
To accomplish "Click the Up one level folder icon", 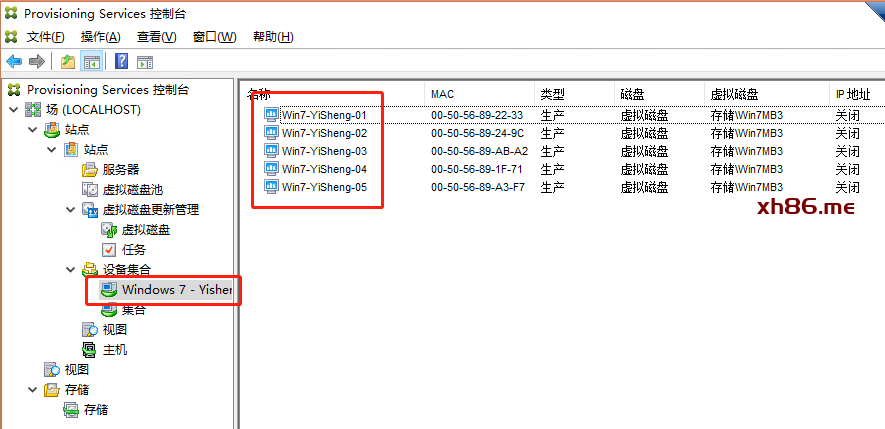I will click(68, 62).
